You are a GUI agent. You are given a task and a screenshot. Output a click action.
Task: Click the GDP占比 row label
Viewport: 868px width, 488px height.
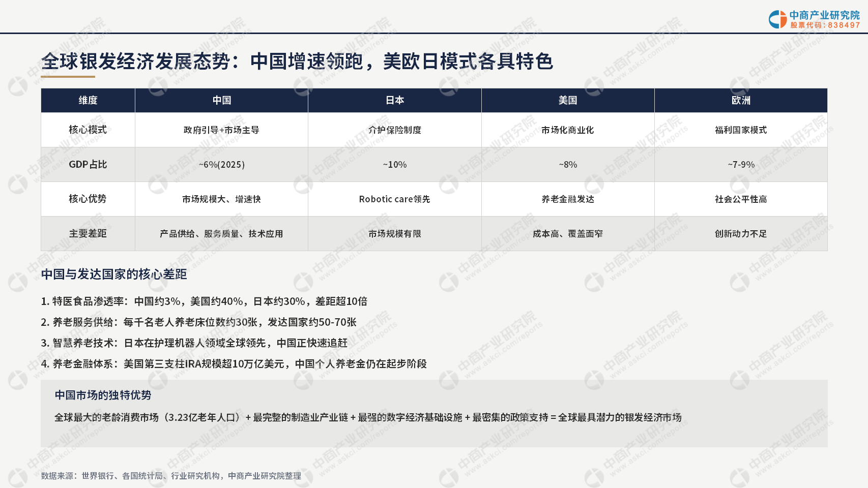pyautogui.click(x=88, y=164)
